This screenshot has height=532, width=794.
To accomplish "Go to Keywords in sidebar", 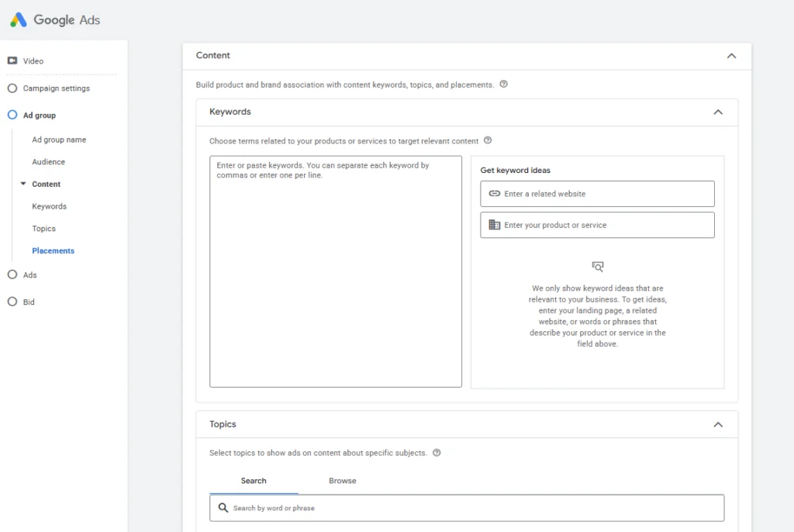I will (49, 206).
